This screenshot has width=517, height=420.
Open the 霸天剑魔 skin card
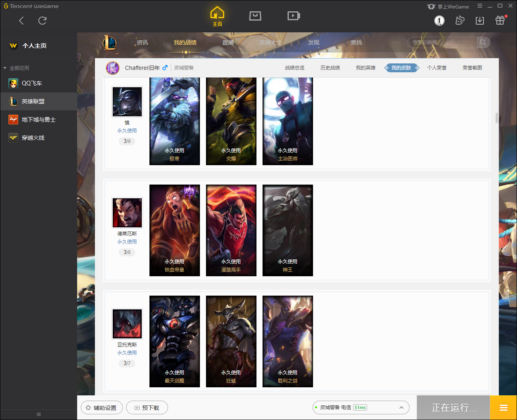click(174, 341)
